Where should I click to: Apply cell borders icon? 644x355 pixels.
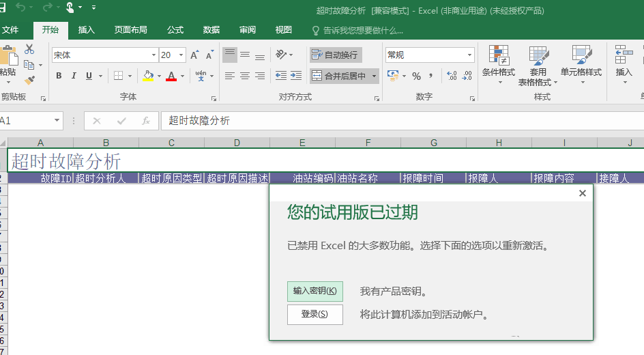(118, 76)
